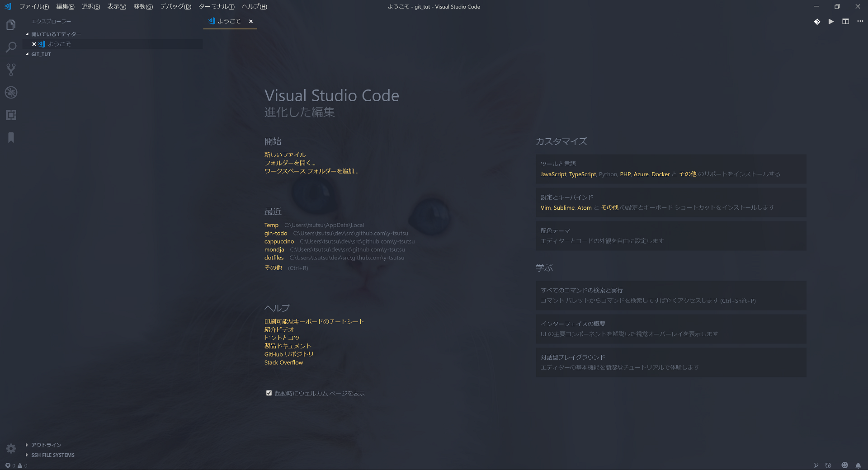Click the git diamond icon in editor toolbar
Viewport: 868px width, 470px height.
point(817,21)
